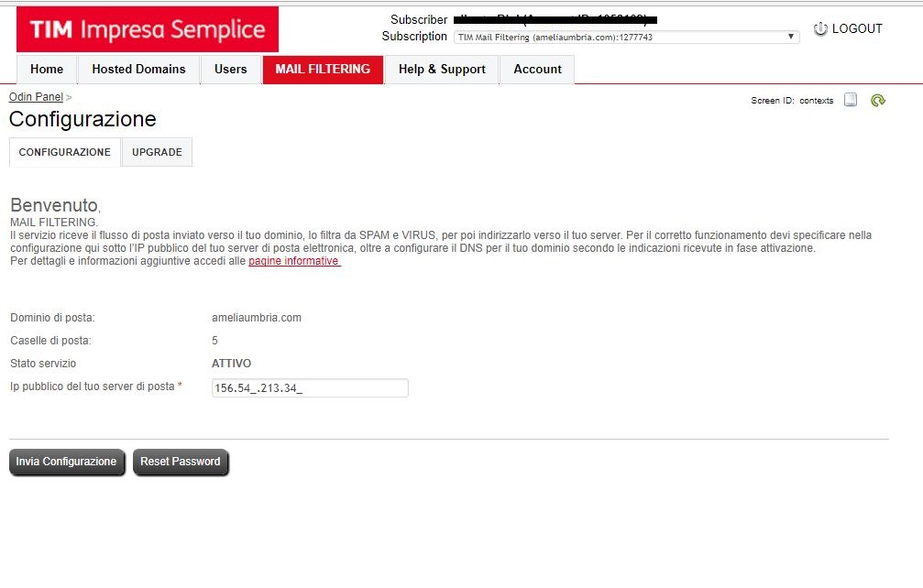923x588 pixels.
Task: Click the LOGOUT text link
Action: tap(857, 29)
